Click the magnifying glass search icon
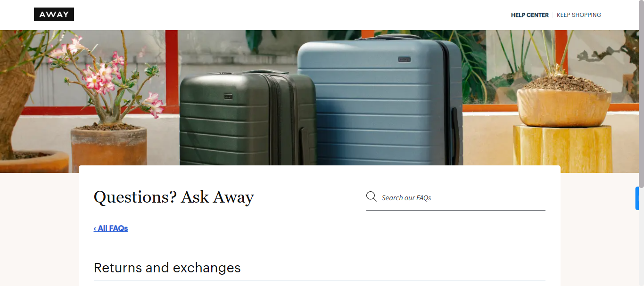Viewport: 644px width, 286px height. point(372,196)
